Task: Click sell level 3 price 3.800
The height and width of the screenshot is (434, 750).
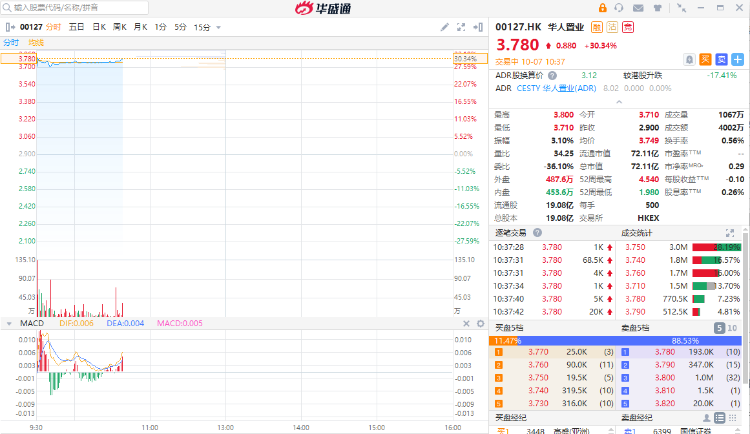Action: pyautogui.click(x=665, y=378)
